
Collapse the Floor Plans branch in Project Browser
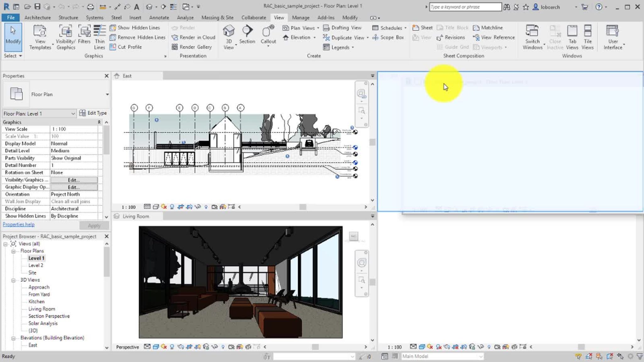pos(14,251)
